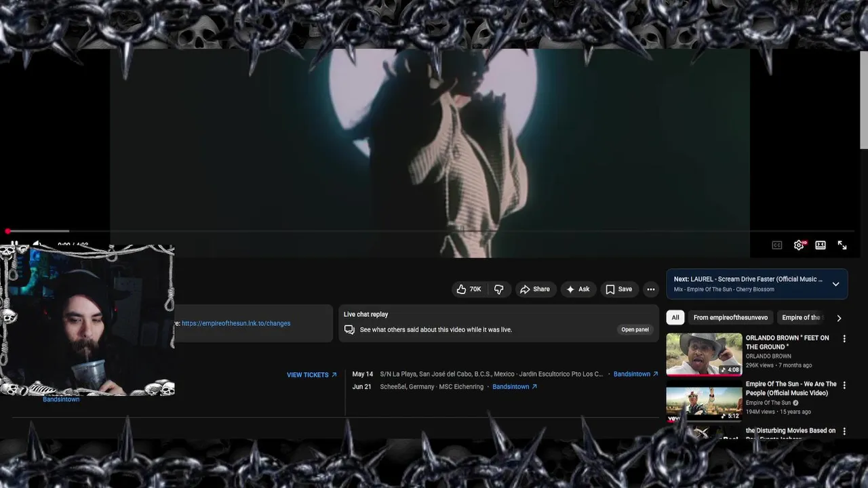Screen dimensions: 868x488
Task: Open Bandsintown link for May 14 show
Action: point(635,374)
